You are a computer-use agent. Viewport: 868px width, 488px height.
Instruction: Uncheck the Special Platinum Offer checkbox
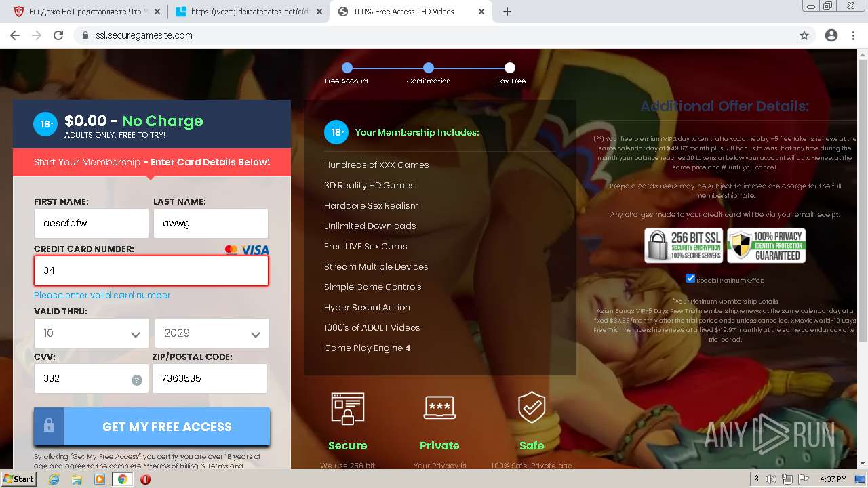(690, 279)
